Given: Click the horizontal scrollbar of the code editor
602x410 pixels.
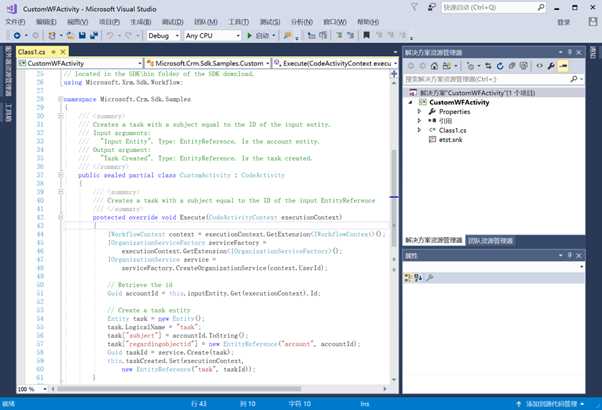Looking at the screenshot, I should (x=179, y=389).
